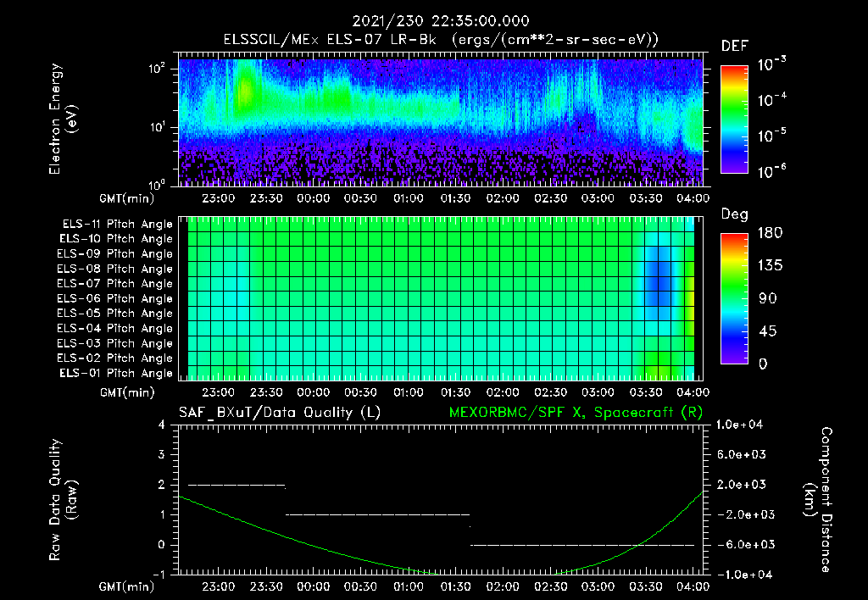Click the 'Electron Energy (eV)' axis label
Viewport: 868px width, 600px height.
click(x=63, y=119)
